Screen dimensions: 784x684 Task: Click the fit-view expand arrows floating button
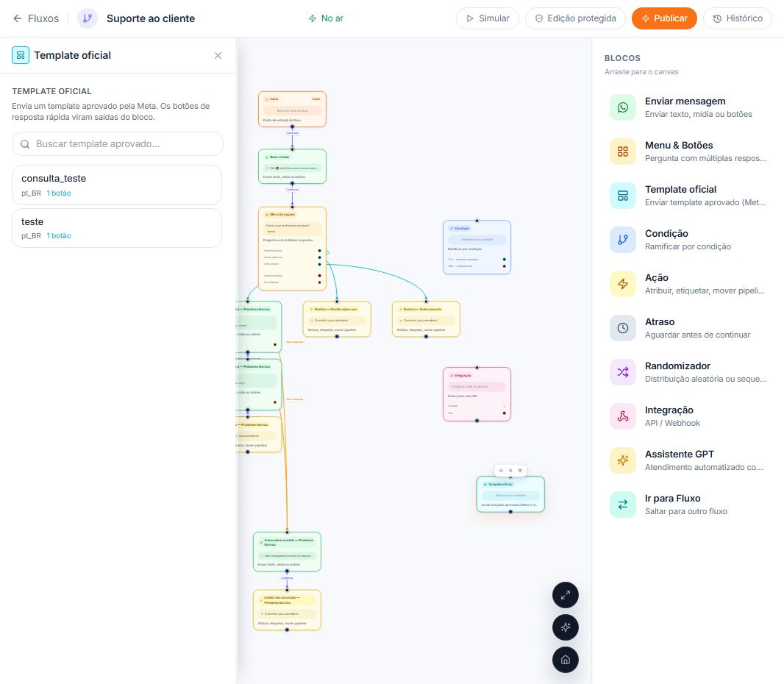(x=566, y=595)
